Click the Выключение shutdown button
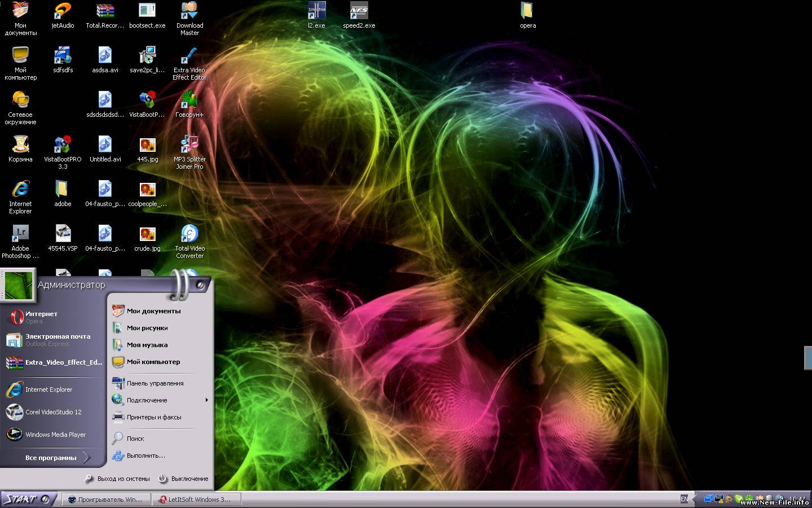 (184, 479)
